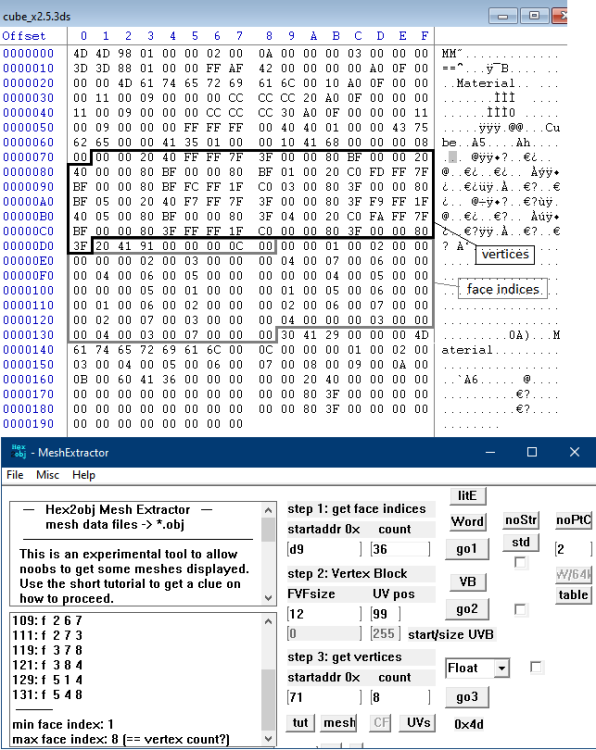Image resolution: width=596 pixels, height=750 pixels.
Task: Click the VB button
Action: pyautogui.click(x=468, y=582)
